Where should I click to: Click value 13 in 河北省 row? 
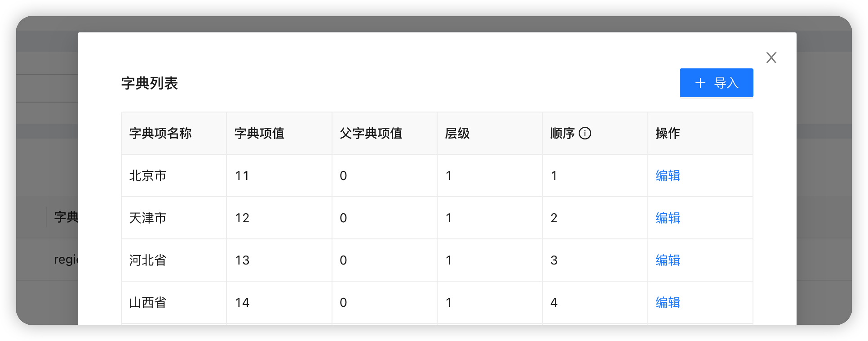point(242,260)
